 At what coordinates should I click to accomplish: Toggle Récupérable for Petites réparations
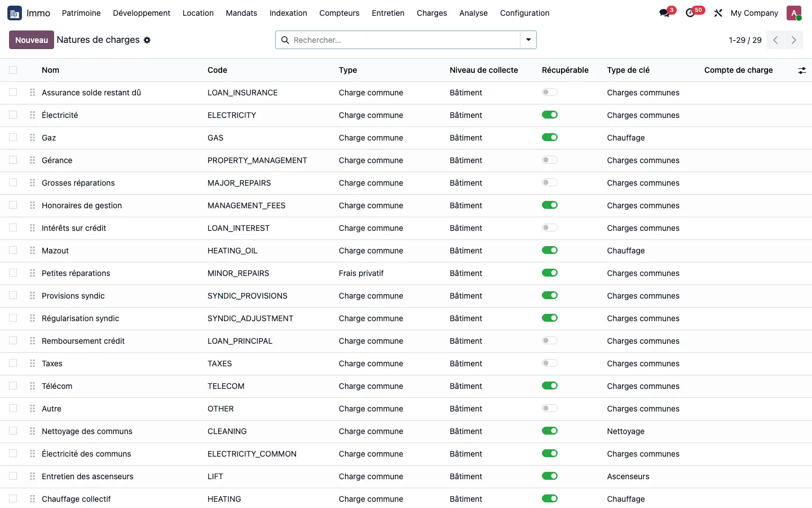tap(550, 273)
